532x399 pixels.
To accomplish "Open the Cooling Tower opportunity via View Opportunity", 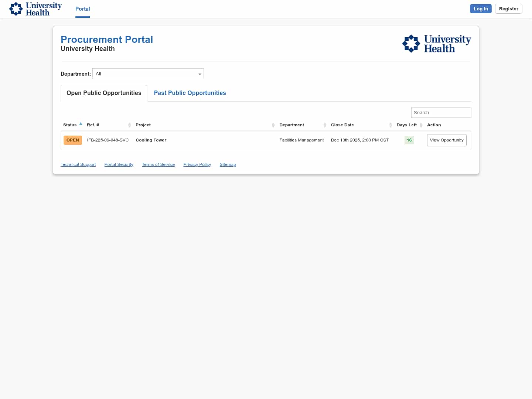I will pyautogui.click(x=447, y=140).
